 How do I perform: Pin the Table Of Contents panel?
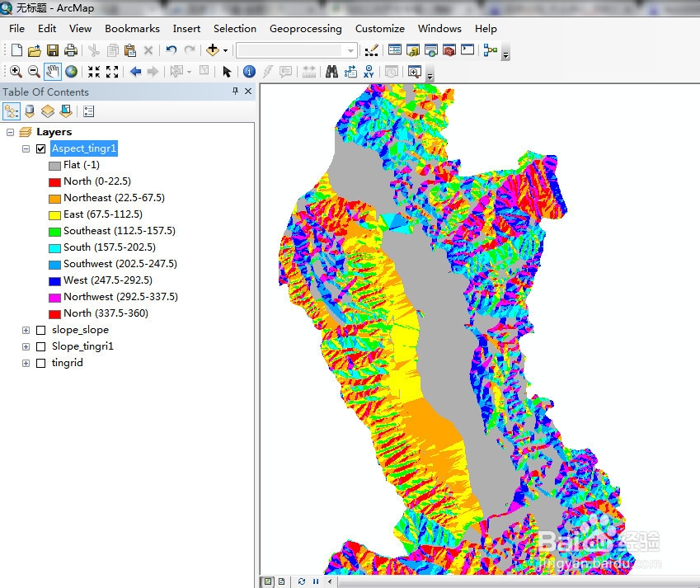235,91
